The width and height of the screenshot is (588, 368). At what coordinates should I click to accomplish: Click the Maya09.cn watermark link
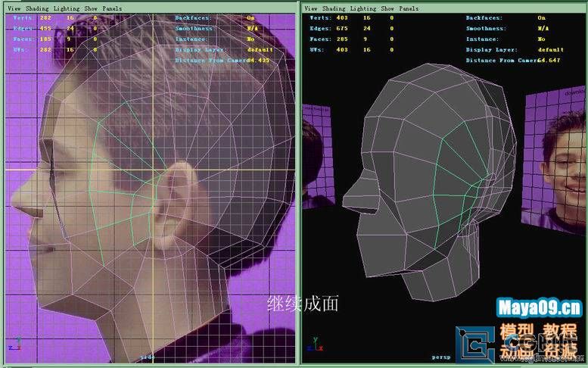click(540, 308)
